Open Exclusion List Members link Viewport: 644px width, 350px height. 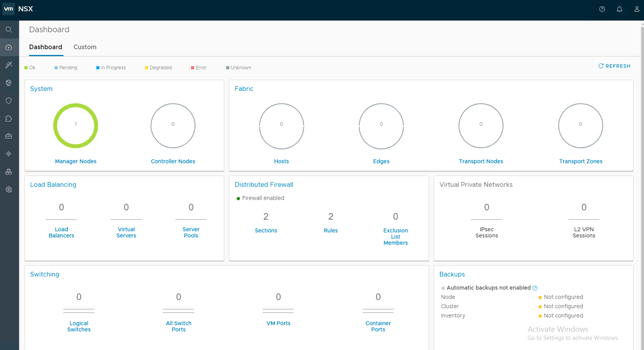tap(395, 236)
